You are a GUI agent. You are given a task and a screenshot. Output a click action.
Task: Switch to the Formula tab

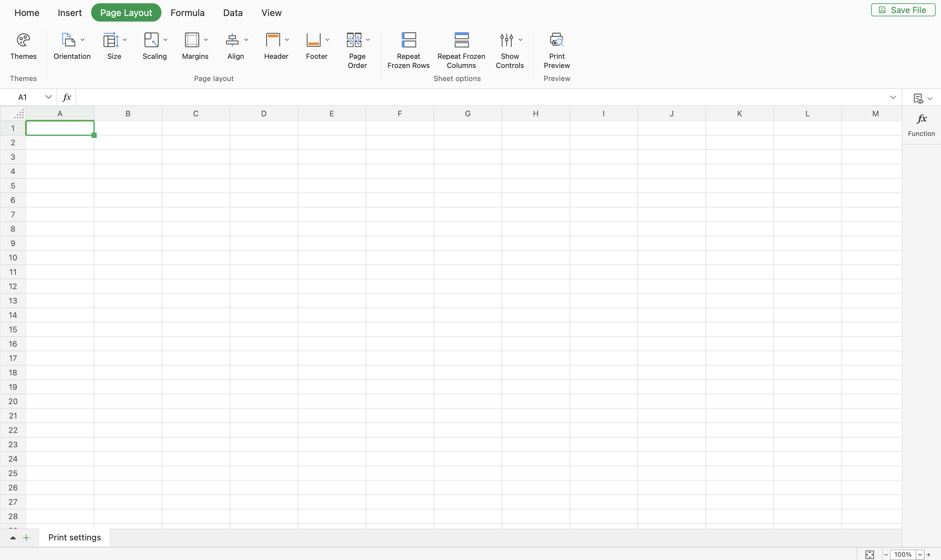(x=187, y=13)
